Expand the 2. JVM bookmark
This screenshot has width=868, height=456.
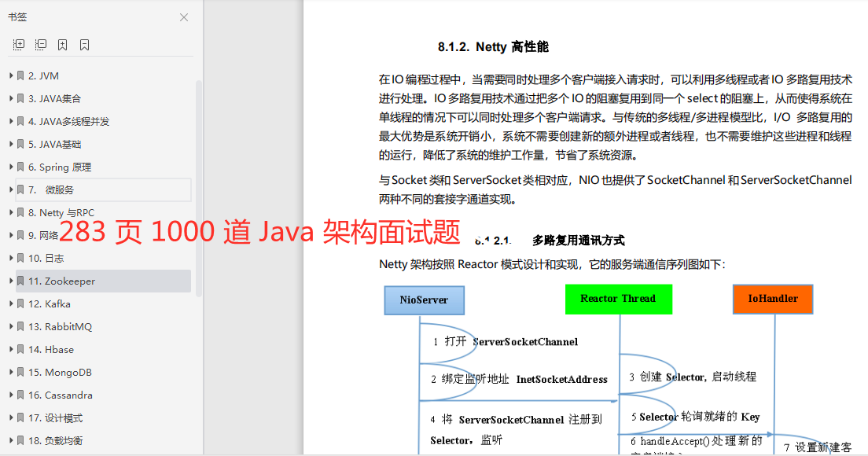pos(11,75)
